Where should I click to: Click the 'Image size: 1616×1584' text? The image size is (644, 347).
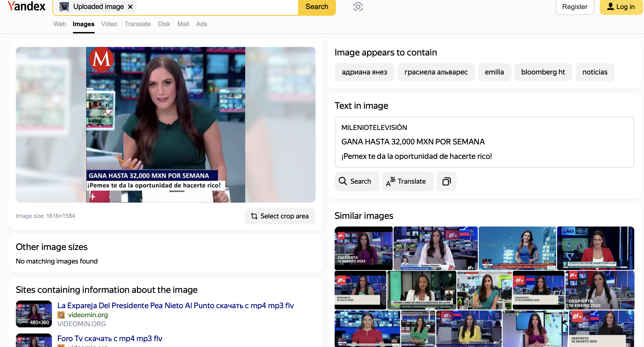(45, 216)
